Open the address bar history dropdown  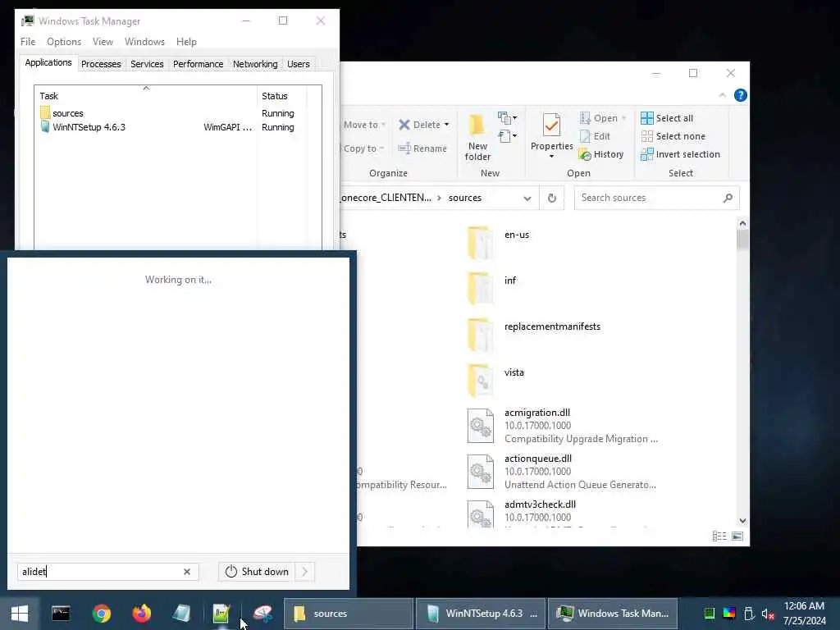[x=527, y=199]
